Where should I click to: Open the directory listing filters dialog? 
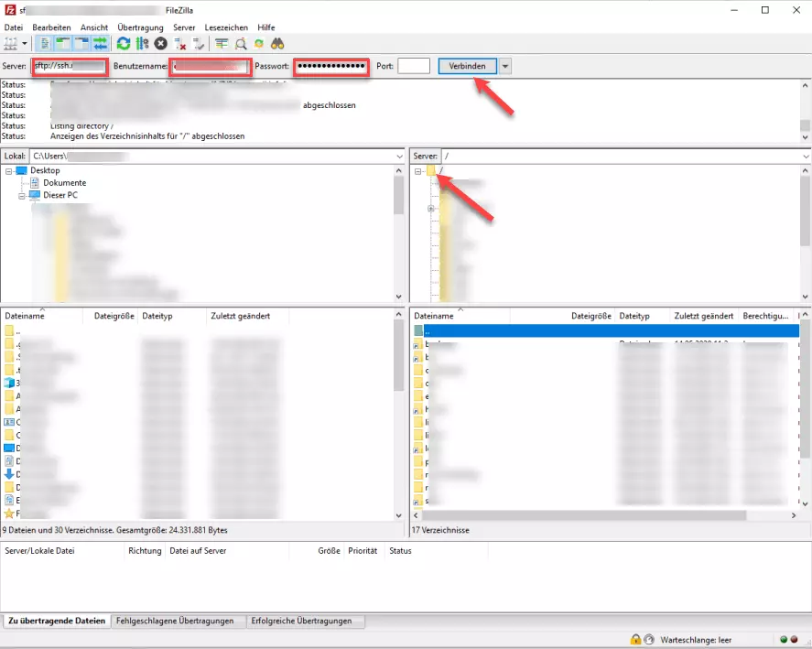pos(222,44)
